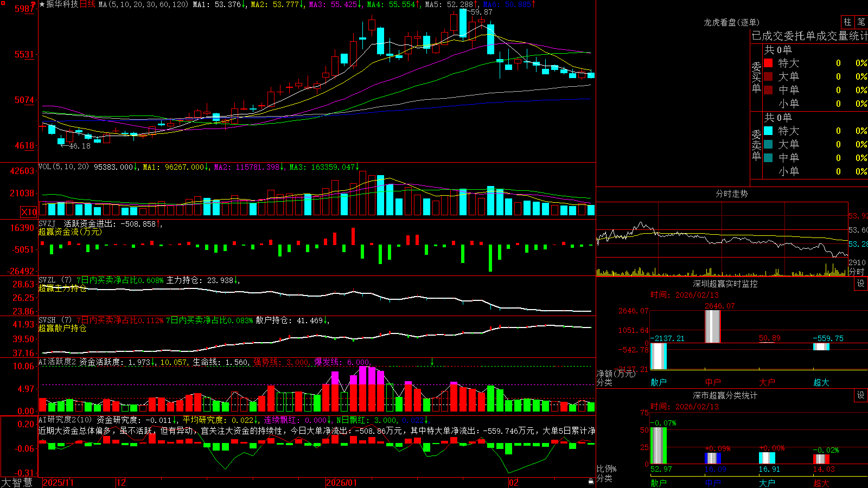Click the X10 volume scale indicator
The width and height of the screenshot is (868, 488).
coord(29,212)
